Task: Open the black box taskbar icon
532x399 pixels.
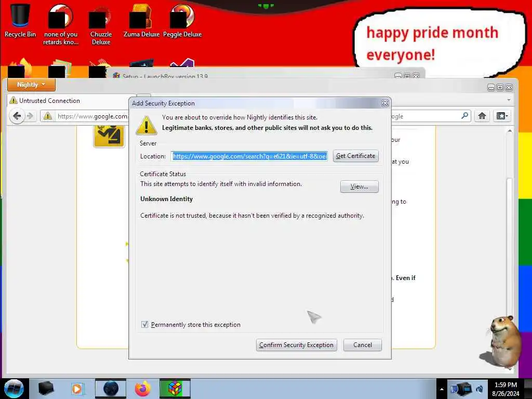Action: click(46, 389)
